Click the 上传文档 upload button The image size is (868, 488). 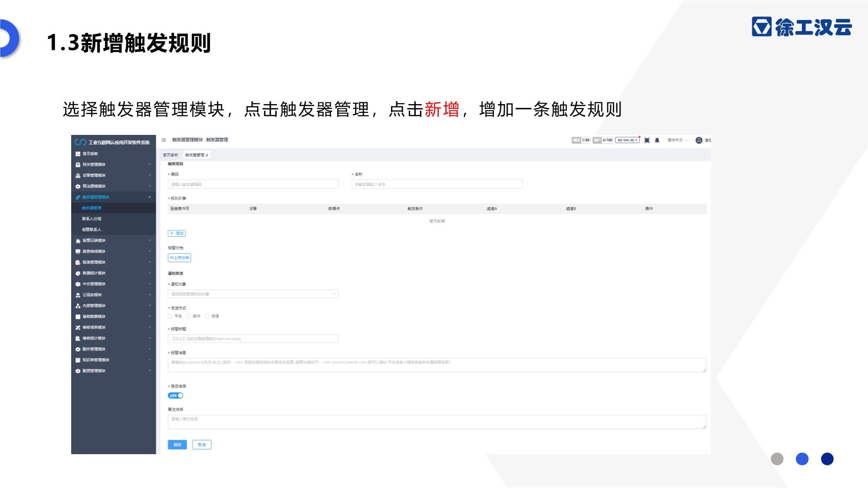(179, 258)
